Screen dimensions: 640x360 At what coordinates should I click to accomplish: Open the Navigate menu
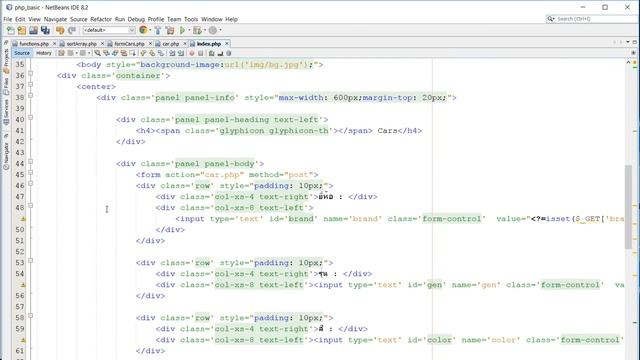point(55,19)
